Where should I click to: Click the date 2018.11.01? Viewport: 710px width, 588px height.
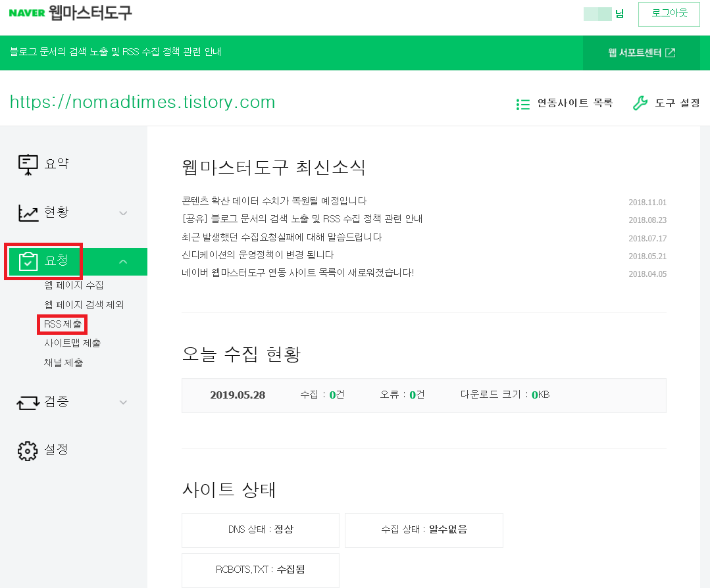[x=647, y=203]
